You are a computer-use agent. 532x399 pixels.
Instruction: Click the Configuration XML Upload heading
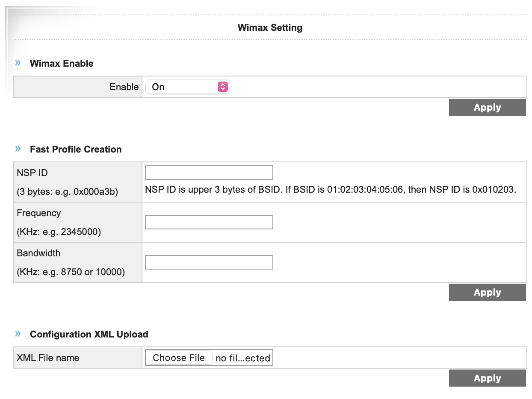point(89,334)
